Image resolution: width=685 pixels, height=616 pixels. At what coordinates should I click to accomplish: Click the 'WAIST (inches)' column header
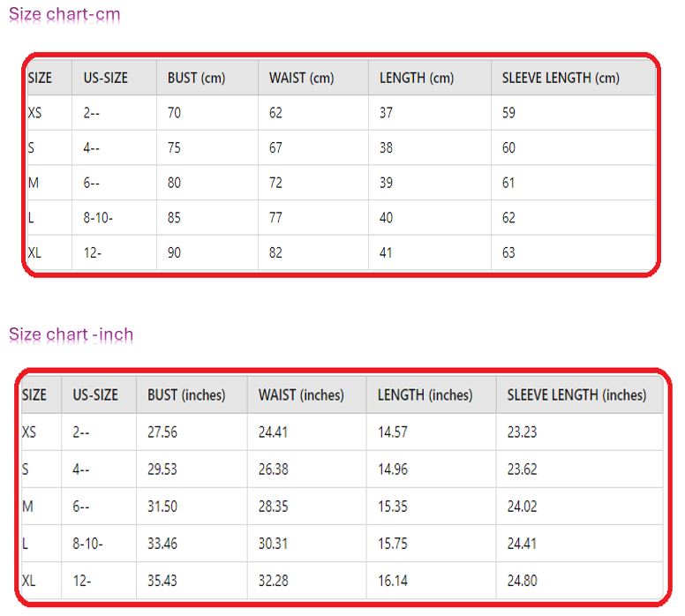(301, 395)
